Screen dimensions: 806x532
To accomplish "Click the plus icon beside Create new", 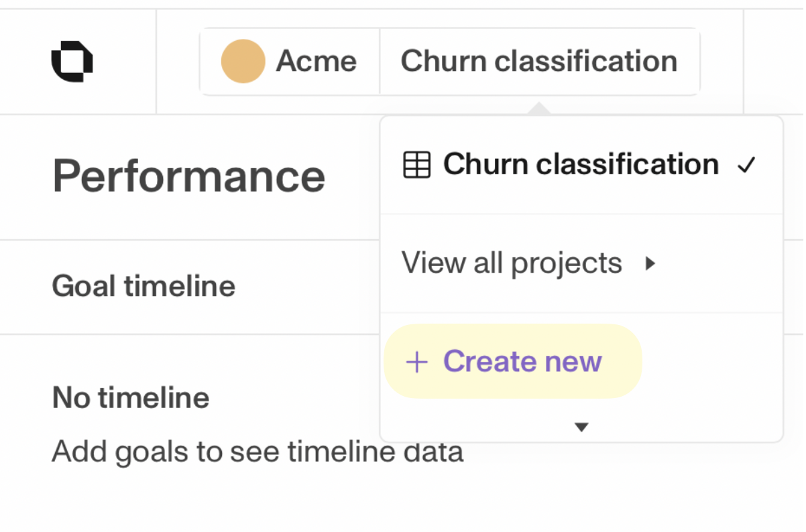I will pos(416,362).
